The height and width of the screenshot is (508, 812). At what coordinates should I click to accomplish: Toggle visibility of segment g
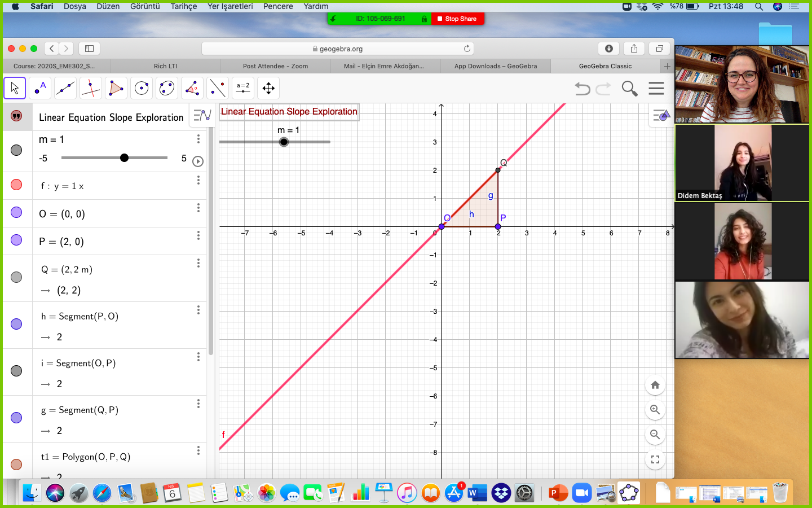coord(16,418)
